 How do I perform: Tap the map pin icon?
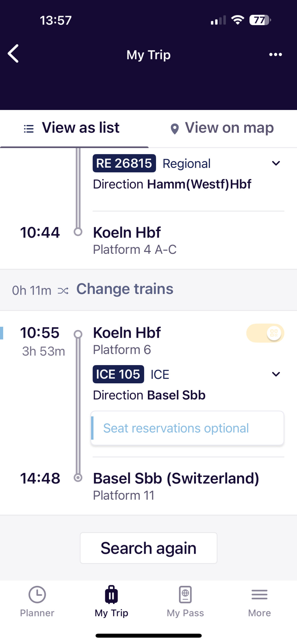tap(175, 129)
